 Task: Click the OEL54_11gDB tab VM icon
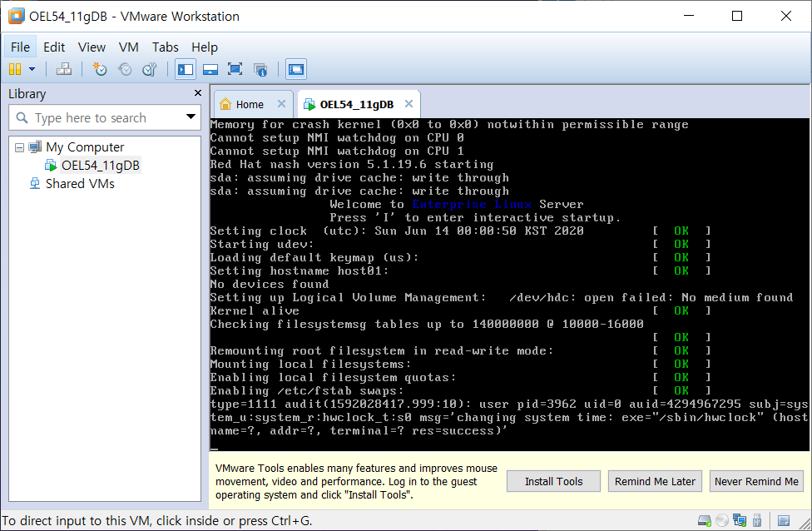309,104
